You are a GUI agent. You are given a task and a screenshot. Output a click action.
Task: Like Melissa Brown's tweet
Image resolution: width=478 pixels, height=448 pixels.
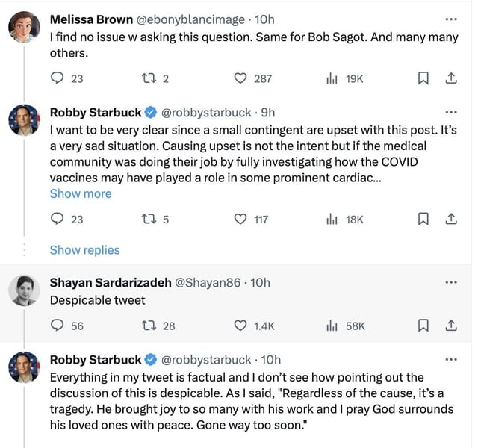[240, 78]
